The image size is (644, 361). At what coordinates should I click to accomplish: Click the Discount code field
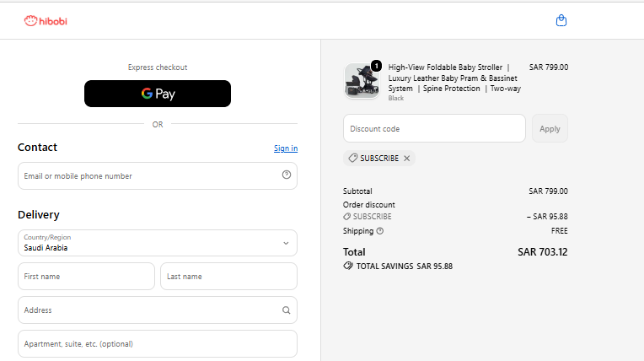click(x=434, y=129)
